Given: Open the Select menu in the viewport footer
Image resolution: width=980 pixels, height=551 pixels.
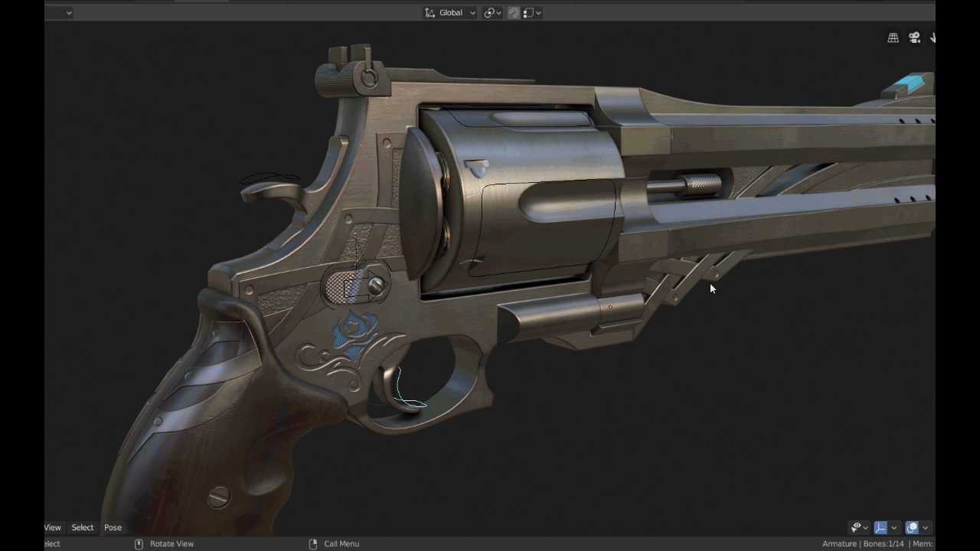Looking at the screenshot, I should point(83,527).
